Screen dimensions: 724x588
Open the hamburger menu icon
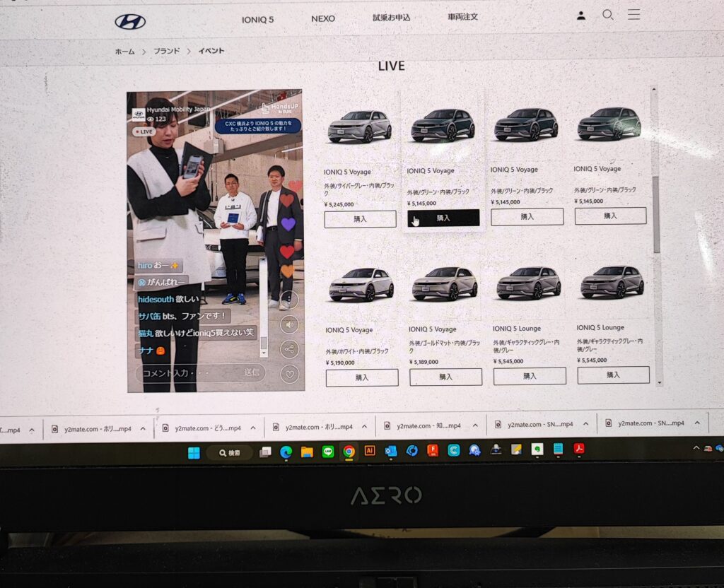633,14
